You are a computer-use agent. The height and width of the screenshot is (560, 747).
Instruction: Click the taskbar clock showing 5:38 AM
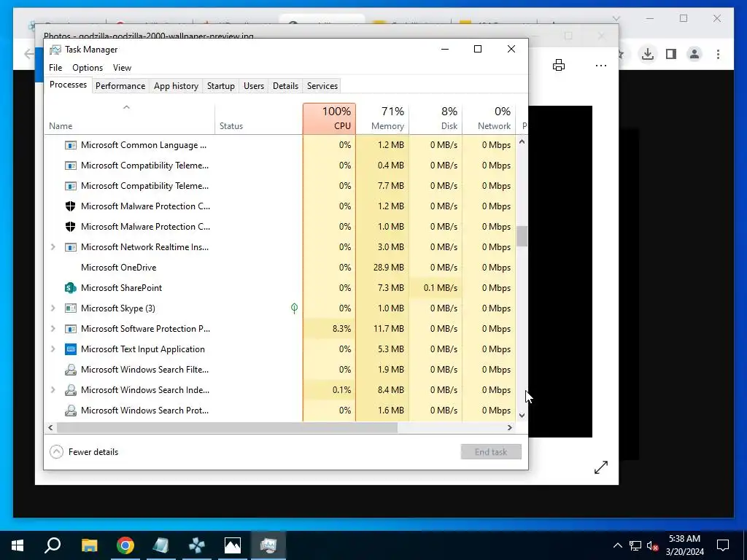(x=684, y=545)
